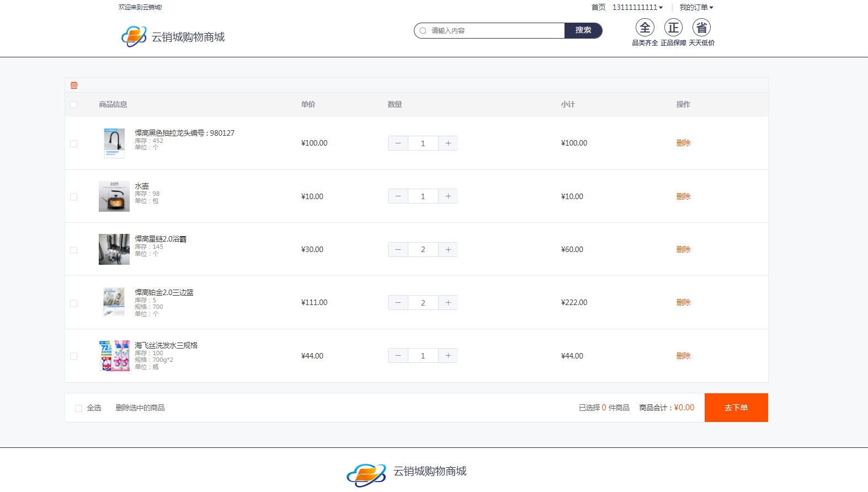
Task: Click the orange shop icon above the cart table
Action: click(74, 85)
